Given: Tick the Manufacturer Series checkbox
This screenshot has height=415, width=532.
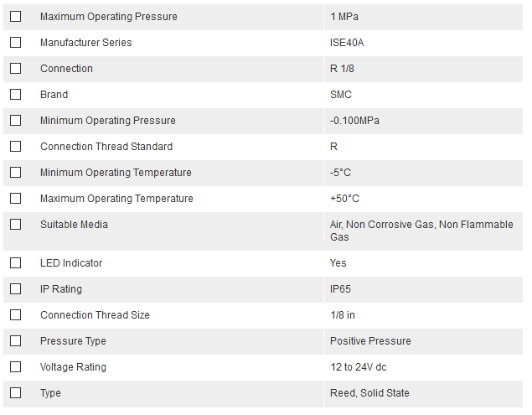Looking at the screenshot, I should (x=16, y=43).
